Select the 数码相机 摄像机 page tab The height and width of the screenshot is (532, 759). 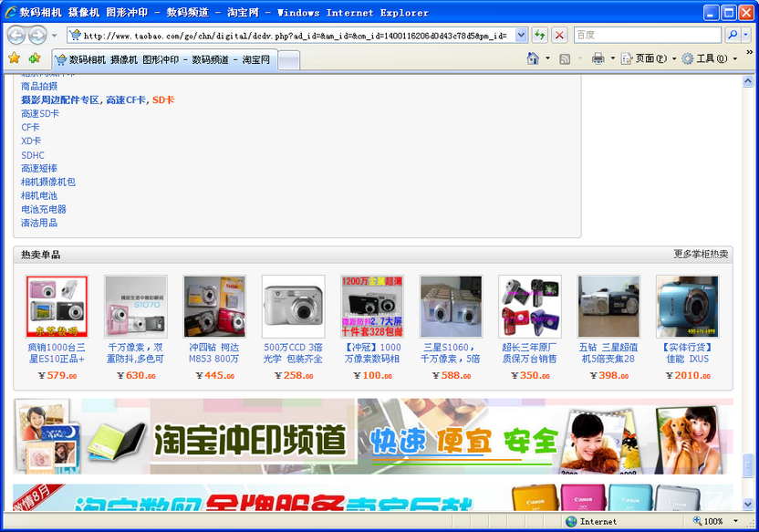(164, 59)
